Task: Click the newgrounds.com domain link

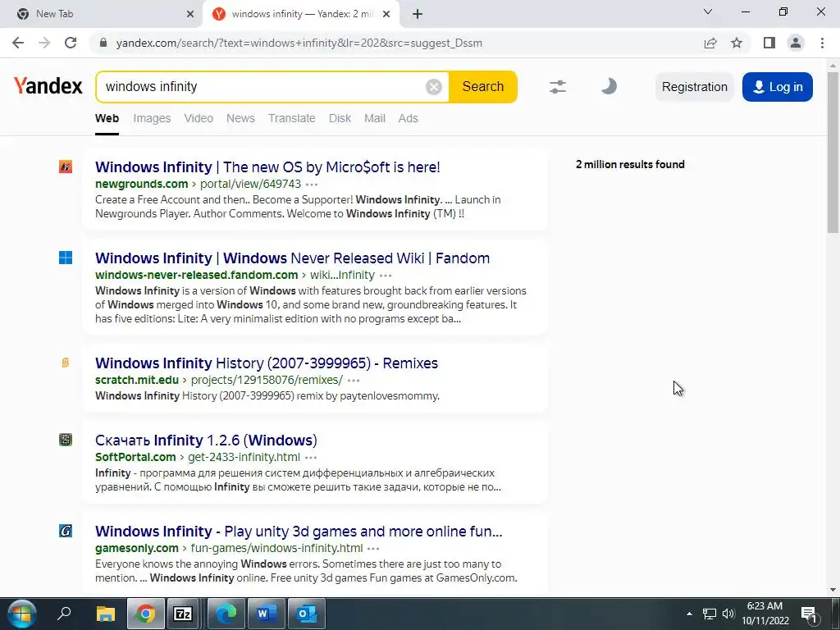Action: coord(141,184)
